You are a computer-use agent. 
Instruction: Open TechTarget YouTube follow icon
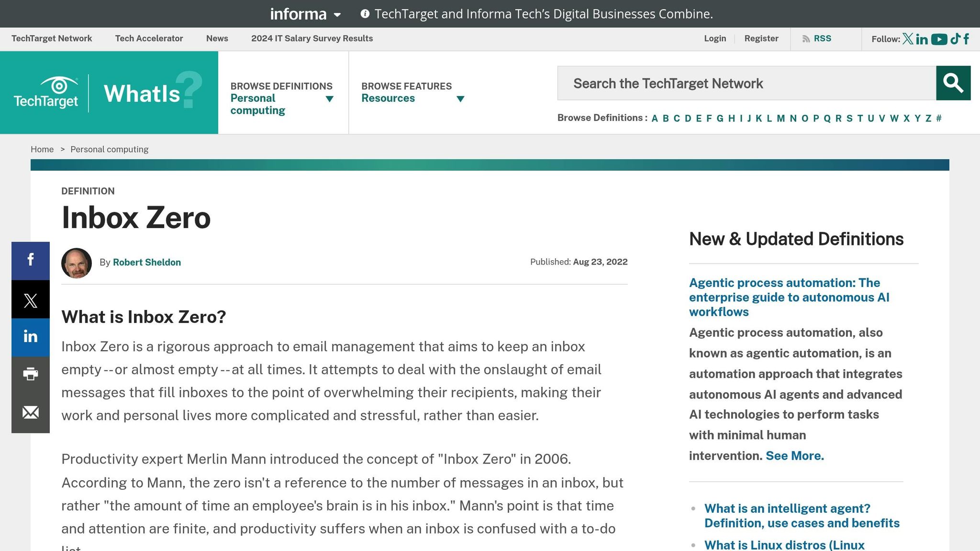click(939, 39)
